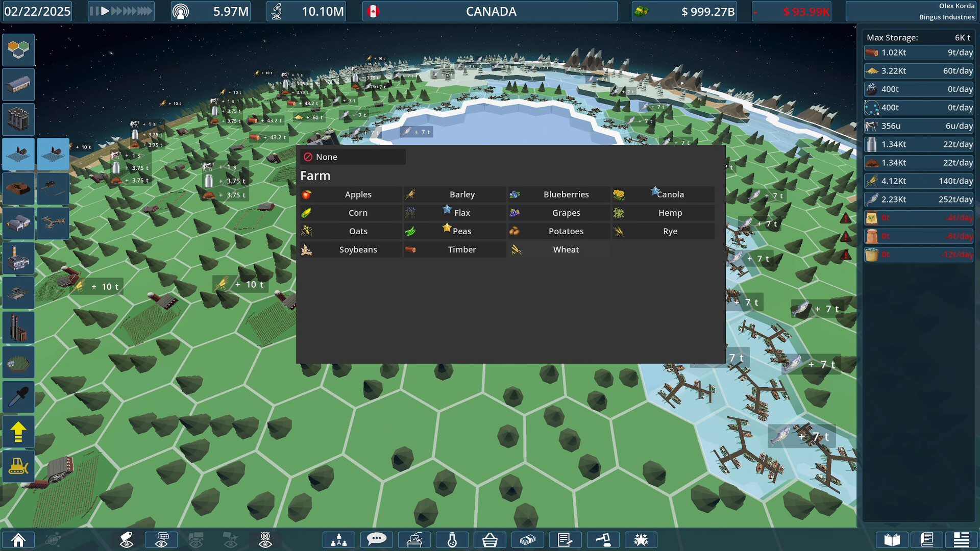
Task: Toggle the airplane routes overlay
Action: pos(231,539)
